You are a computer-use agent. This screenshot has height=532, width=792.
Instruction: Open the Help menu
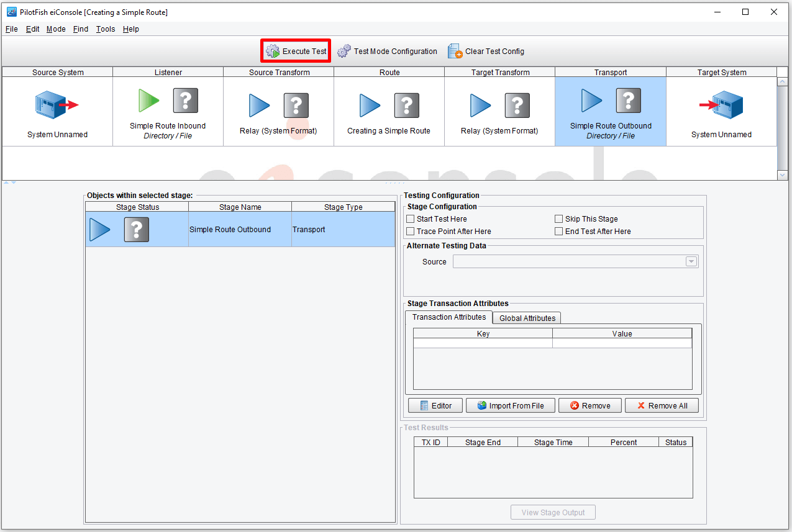[131, 29]
